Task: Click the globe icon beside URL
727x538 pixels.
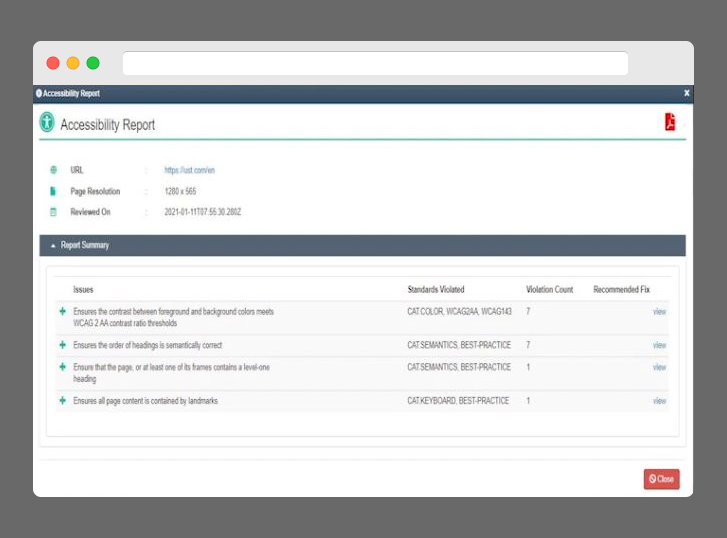Action: (54, 170)
